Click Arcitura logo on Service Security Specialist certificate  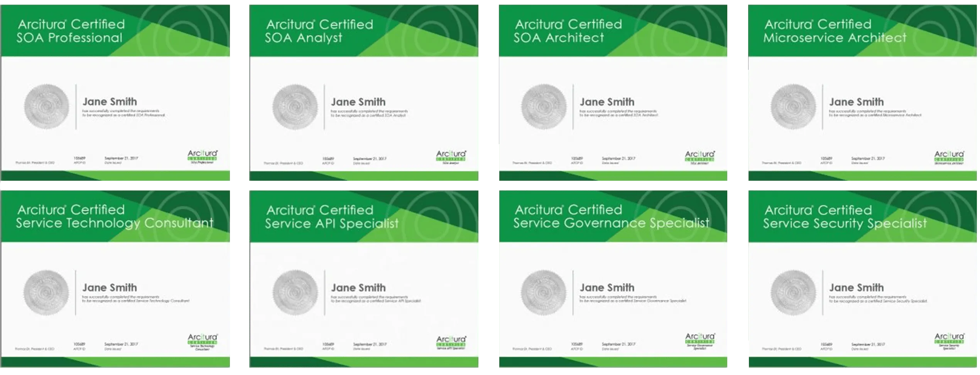click(949, 341)
